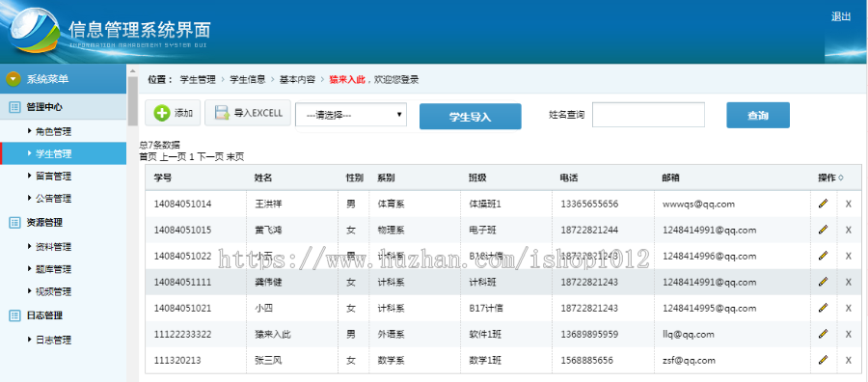Viewport: 868px width, 382px height.
Task: Click 学生信息 in the breadcrumb
Action: point(248,80)
